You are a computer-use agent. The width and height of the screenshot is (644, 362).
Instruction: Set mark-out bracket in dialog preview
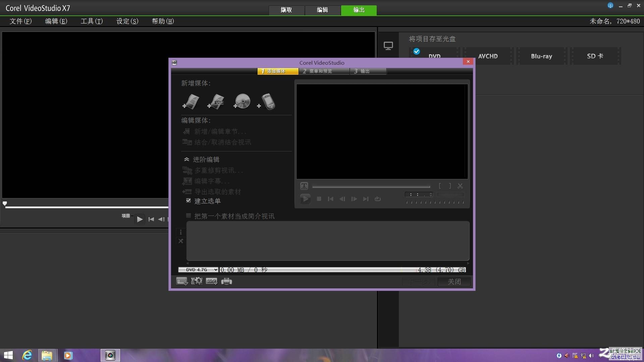(x=450, y=186)
